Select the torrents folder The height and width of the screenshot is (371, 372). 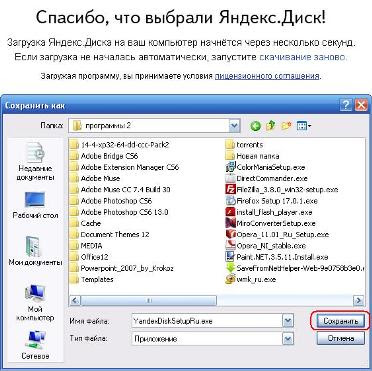pyautogui.click(x=245, y=145)
